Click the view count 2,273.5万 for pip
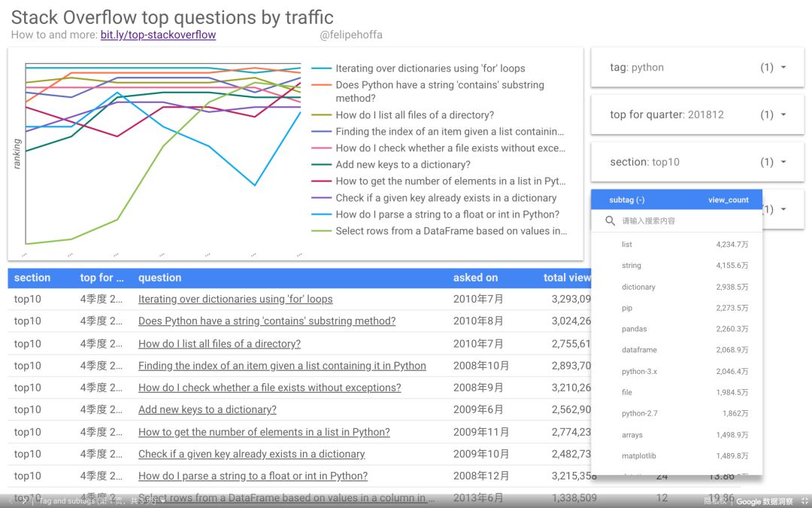The height and width of the screenshot is (508, 812). pyautogui.click(x=732, y=308)
